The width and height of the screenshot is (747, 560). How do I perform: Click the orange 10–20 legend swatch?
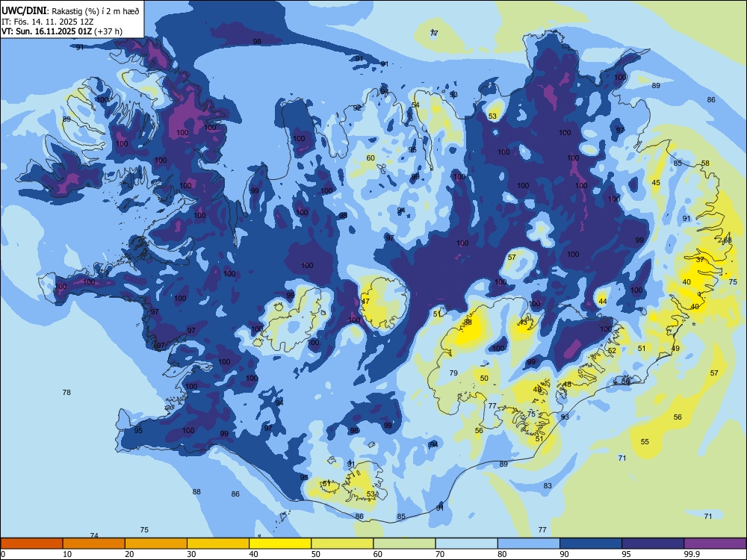tap(94, 544)
